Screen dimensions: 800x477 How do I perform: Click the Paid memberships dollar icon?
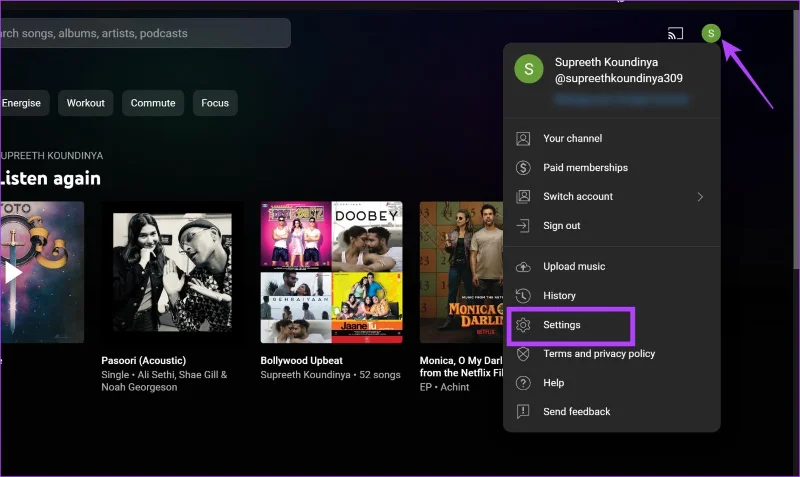click(x=523, y=168)
